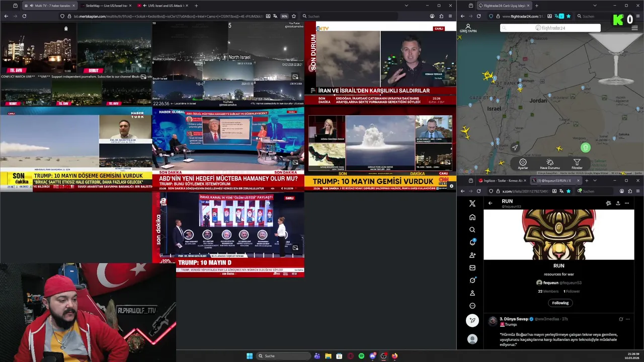Select the İngilizce - Tzofar tab
644x362 pixels.
pyautogui.click(x=503, y=180)
